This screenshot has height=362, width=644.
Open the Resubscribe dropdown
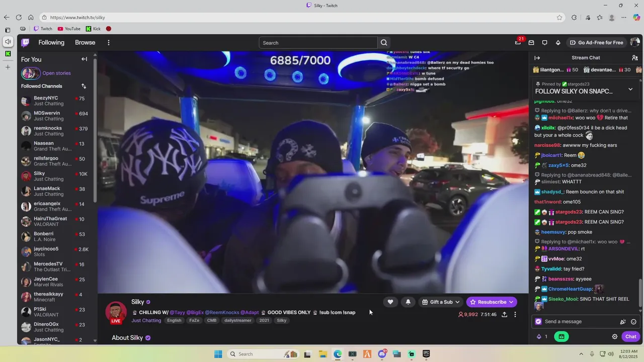(492, 302)
